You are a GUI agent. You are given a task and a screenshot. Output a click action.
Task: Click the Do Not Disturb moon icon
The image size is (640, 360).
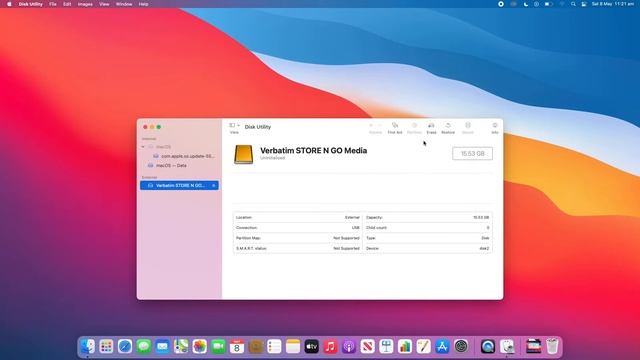pyautogui.click(x=526, y=4)
